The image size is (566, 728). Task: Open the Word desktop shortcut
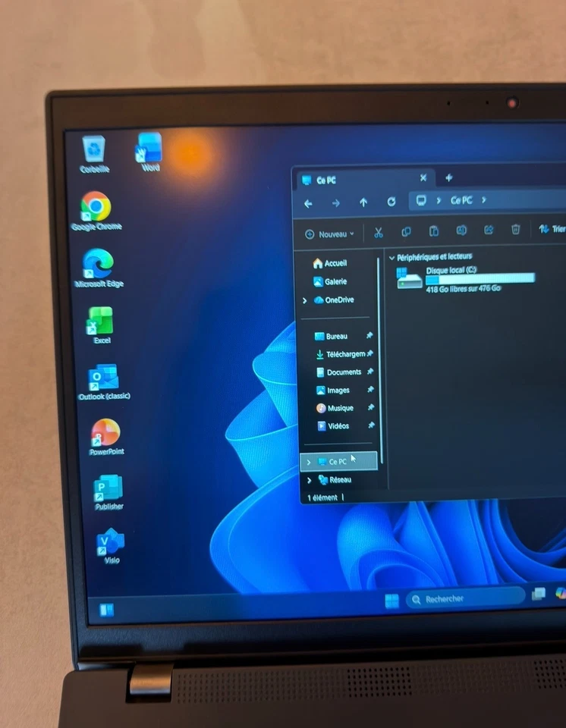(x=149, y=152)
